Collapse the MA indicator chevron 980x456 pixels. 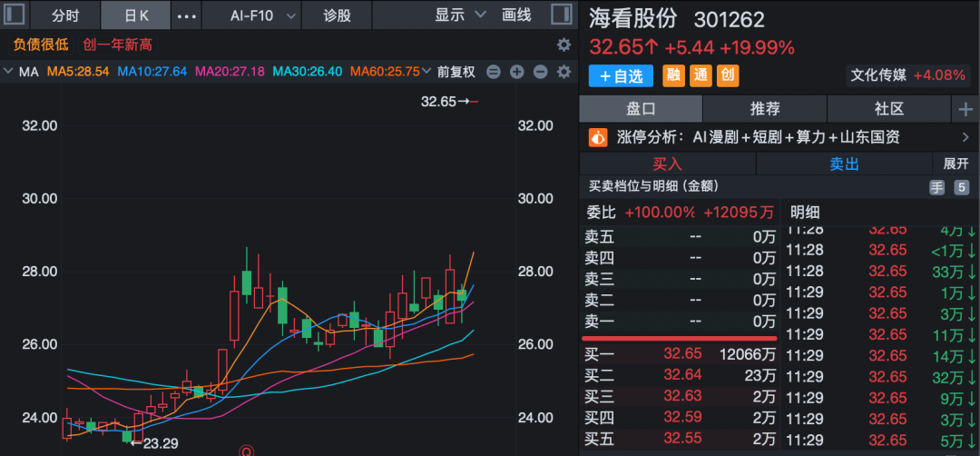(x=9, y=72)
